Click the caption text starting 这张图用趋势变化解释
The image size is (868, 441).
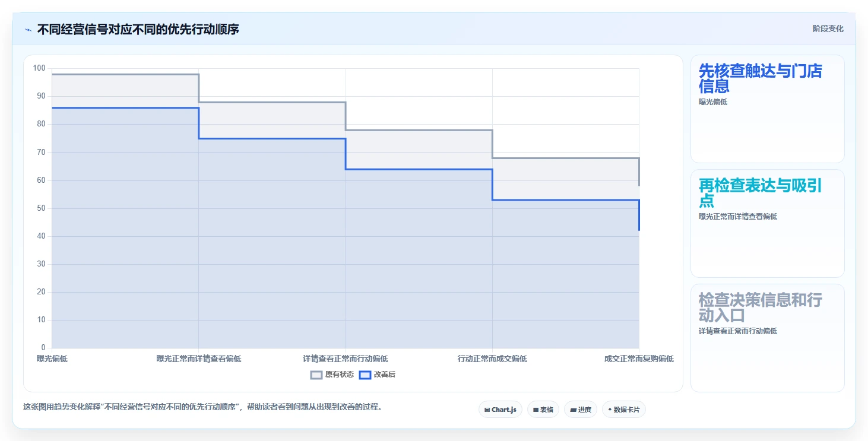[x=204, y=407]
